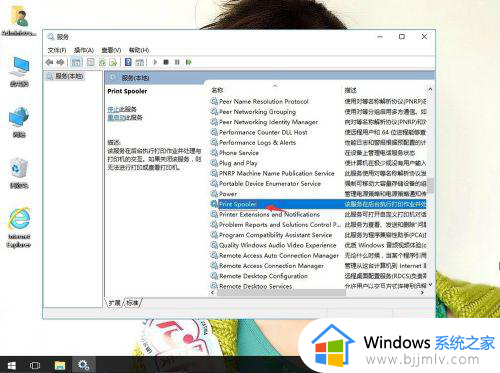This screenshot has height=373, width=500.
Task: Select the Power service row
Action: click(x=318, y=194)
